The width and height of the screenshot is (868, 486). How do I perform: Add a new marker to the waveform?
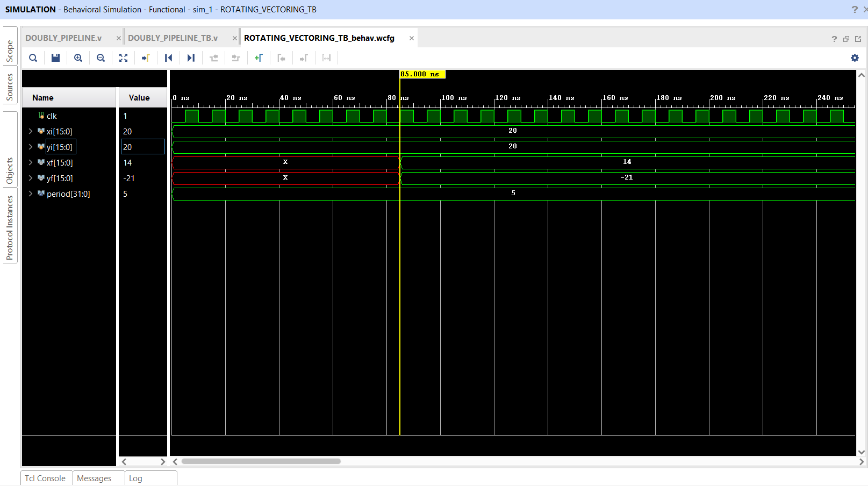pyautogui.click(x=259, y=58)
